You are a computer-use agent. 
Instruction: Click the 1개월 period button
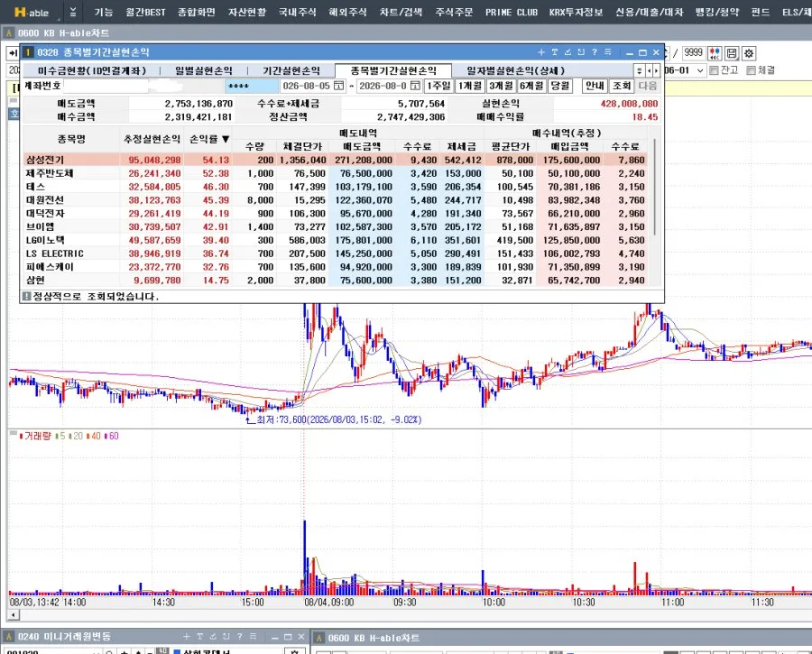click(470, 86)
